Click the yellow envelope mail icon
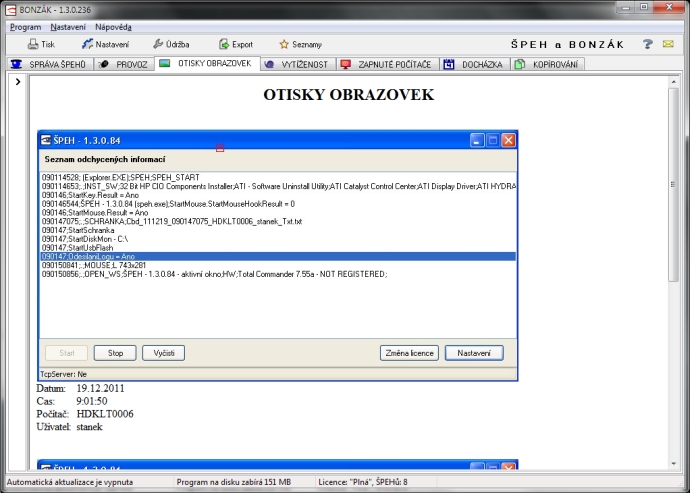 point(668,44)
